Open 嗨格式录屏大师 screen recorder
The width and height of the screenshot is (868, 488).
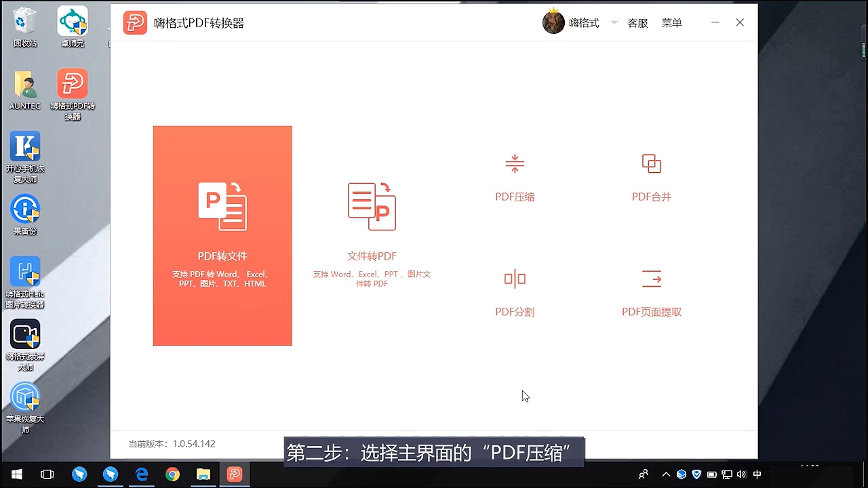[25, 334]
